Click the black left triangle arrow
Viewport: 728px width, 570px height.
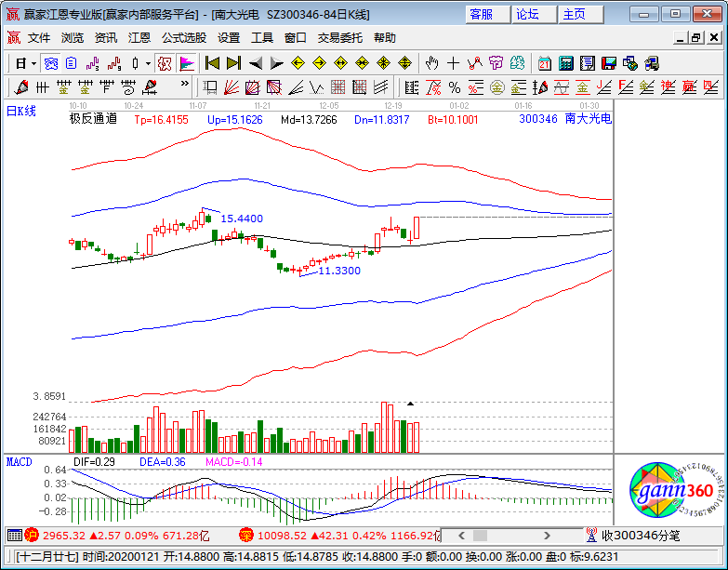pyautogui.click(x=255, y=63)
